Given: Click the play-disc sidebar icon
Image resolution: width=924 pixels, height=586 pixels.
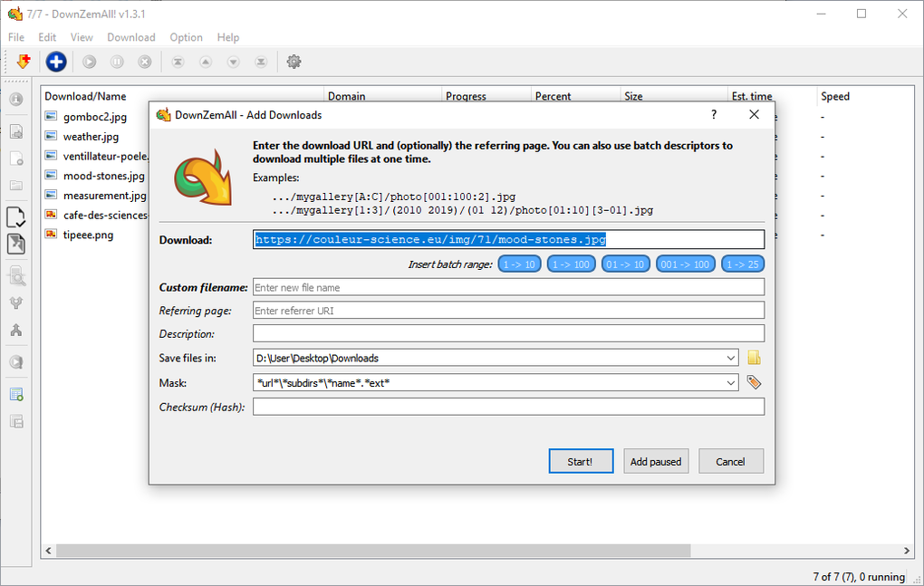Looking at the screenshot, I should tap(16, 362).
